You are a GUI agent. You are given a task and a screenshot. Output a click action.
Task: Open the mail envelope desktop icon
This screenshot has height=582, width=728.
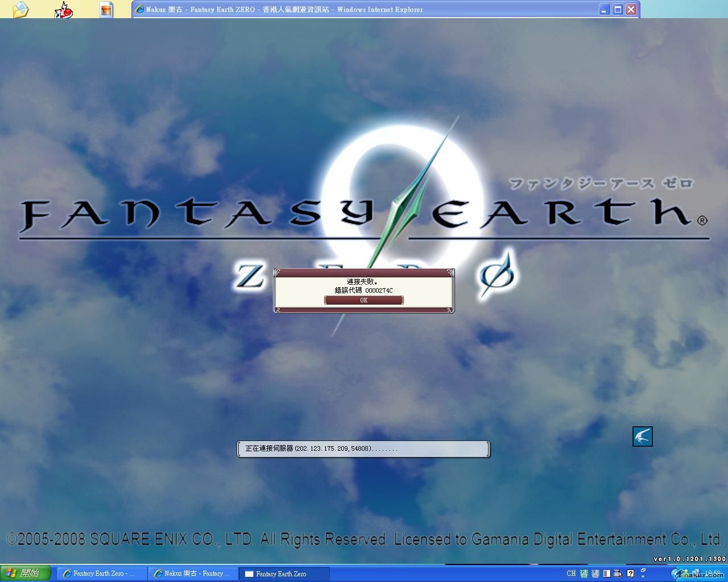20,10
